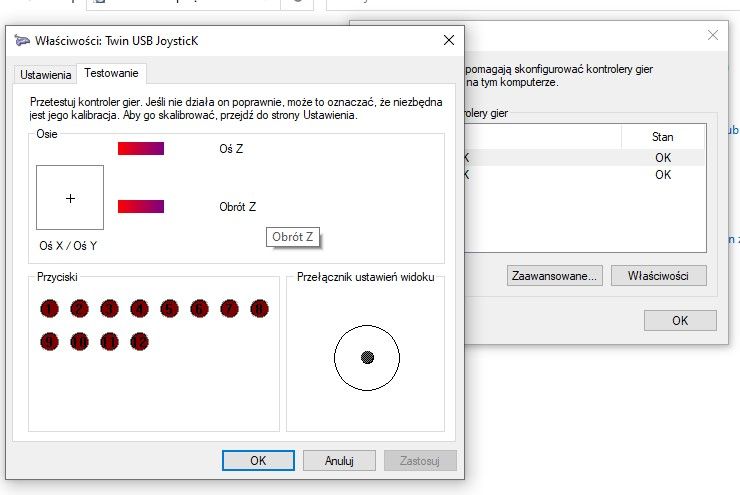The height and width of the screenshot is (495, 740).
Task: Click the Obrót Z axis bar
Action: pyautogui.click(x=141, y=207)
